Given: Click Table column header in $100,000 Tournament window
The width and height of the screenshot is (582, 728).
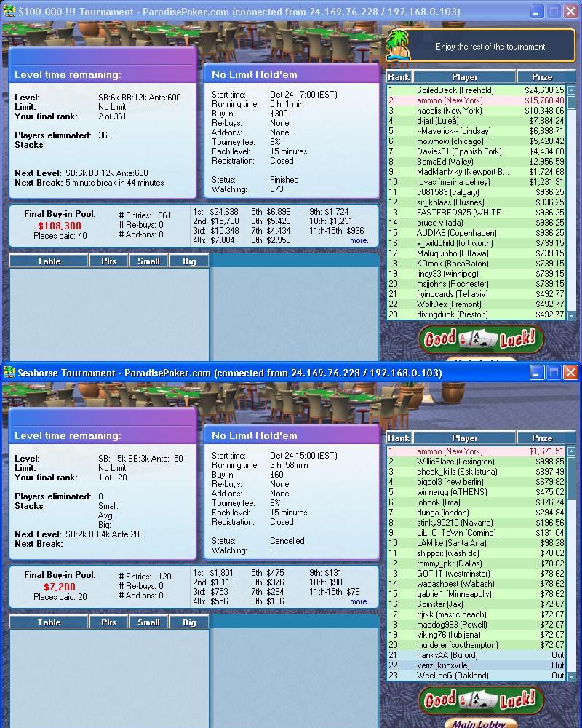Looking at the screenshot, I should click(49, 261).
